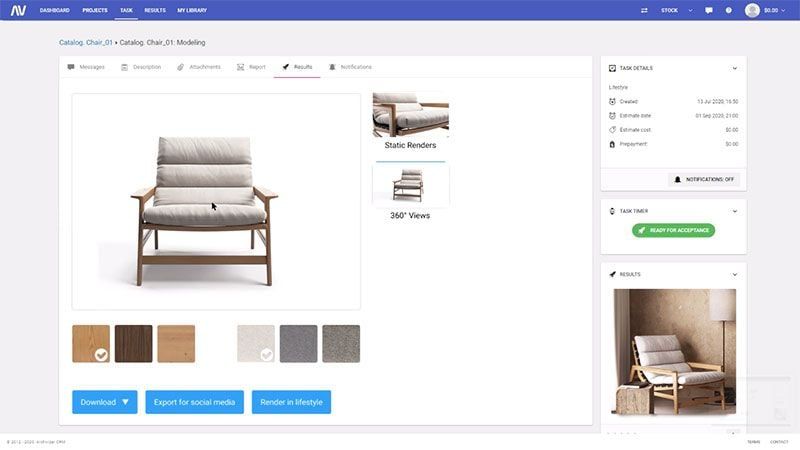This screenshot has height=450, width=800.
Task: Click Export for social media button
Action: (x=194, y=402)
